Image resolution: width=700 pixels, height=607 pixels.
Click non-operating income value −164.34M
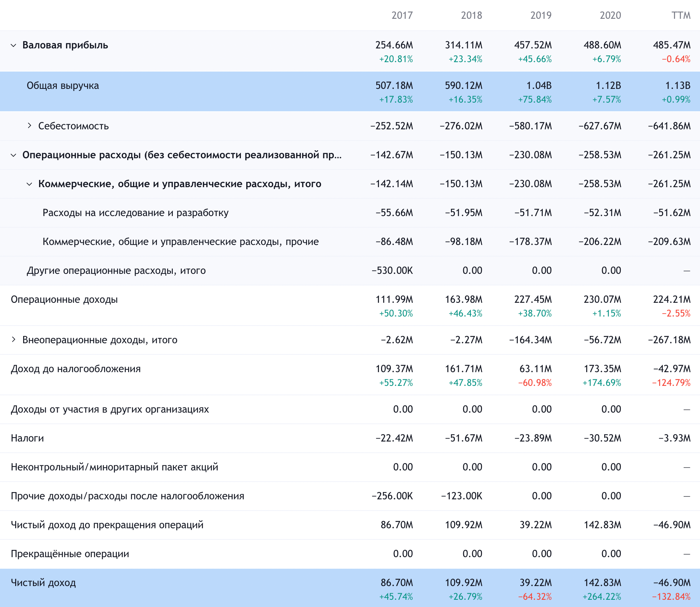tap(530, 340)
